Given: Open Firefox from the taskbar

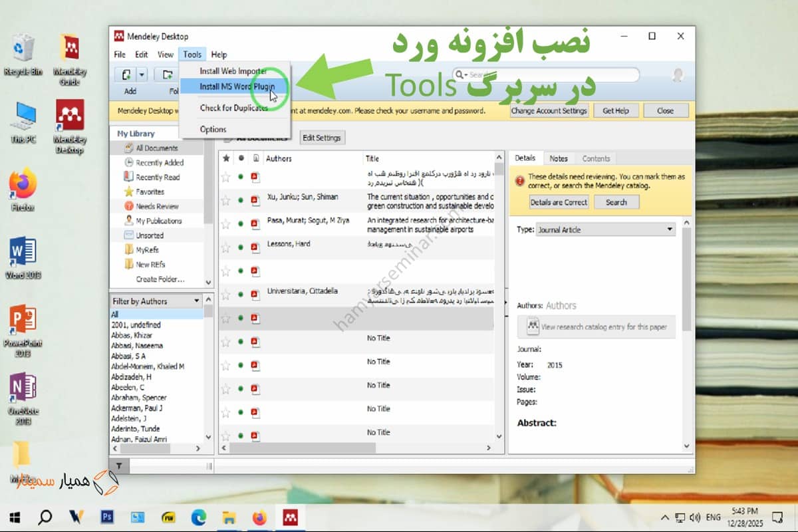Looking at the screenshot, I should click(259, 517).
